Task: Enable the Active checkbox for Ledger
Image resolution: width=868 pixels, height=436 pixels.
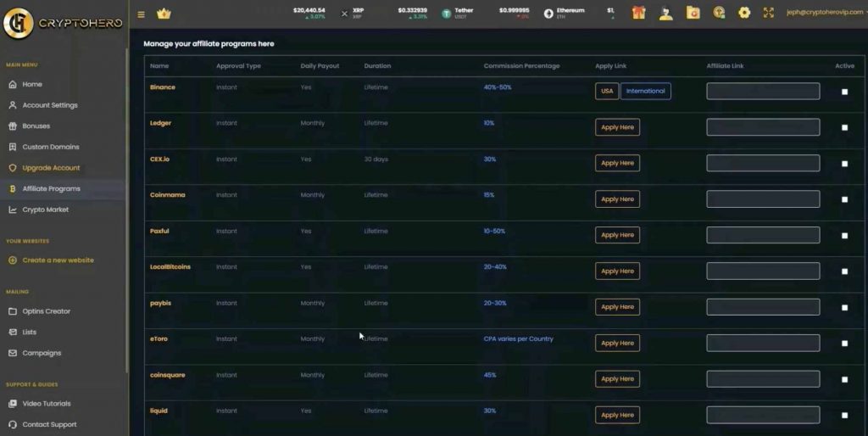Action: click(x=845, y=127)
